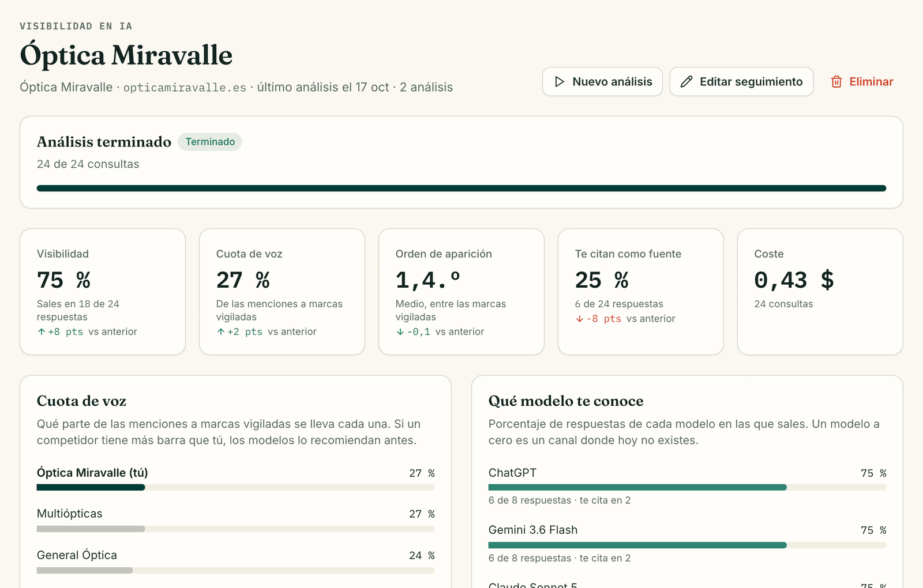
Task: Click the Gemini 3.6 Flash model name
Action: point(533,530)
